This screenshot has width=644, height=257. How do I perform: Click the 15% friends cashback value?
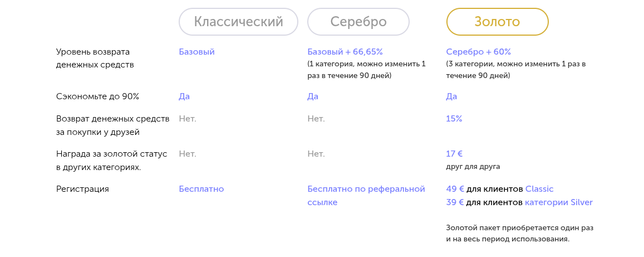click(x=454, y=119)
